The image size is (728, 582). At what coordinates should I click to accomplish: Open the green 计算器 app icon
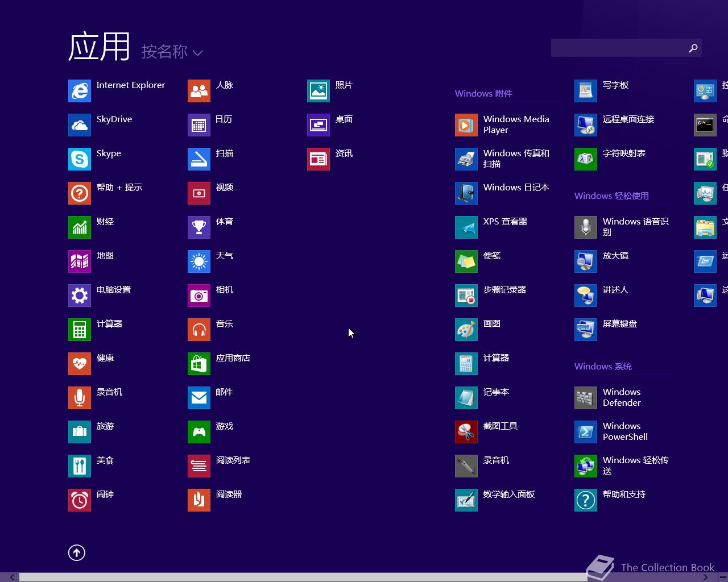80,330
